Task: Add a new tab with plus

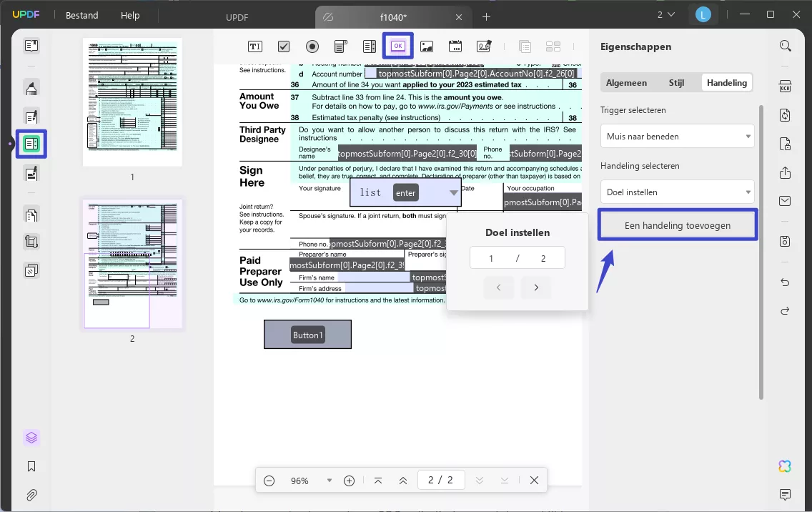Action: pyautogui.click(x=486, y=17)
